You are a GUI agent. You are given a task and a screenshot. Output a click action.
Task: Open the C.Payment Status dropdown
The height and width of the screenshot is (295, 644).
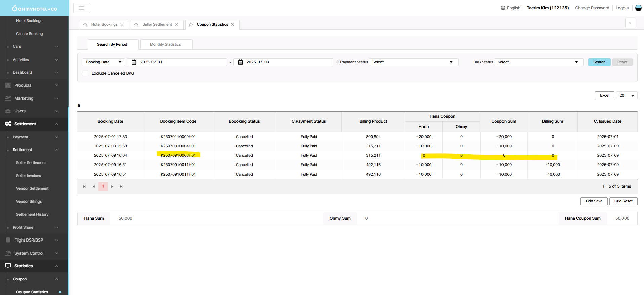413,62
